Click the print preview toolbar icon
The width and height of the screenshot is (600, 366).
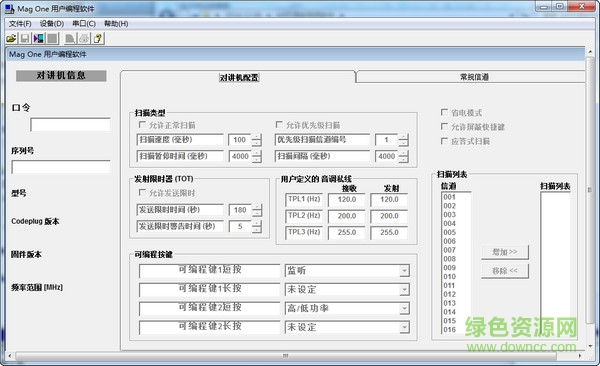coord(70,38)
